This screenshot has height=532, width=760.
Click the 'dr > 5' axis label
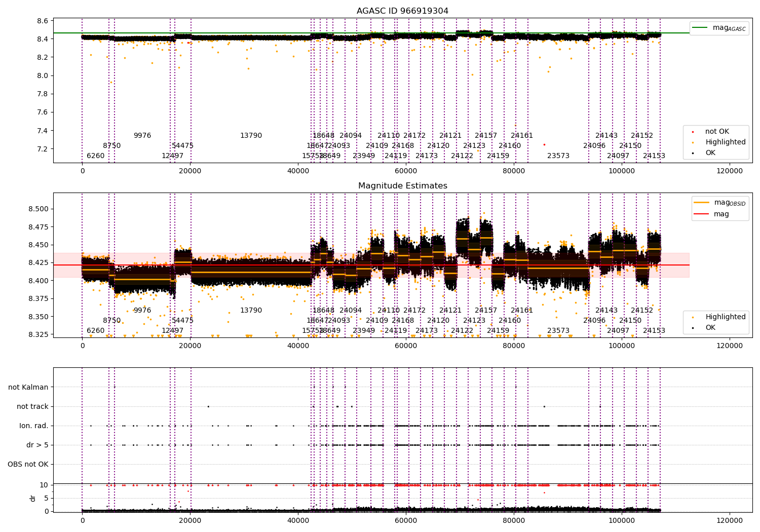coord(37,445)
